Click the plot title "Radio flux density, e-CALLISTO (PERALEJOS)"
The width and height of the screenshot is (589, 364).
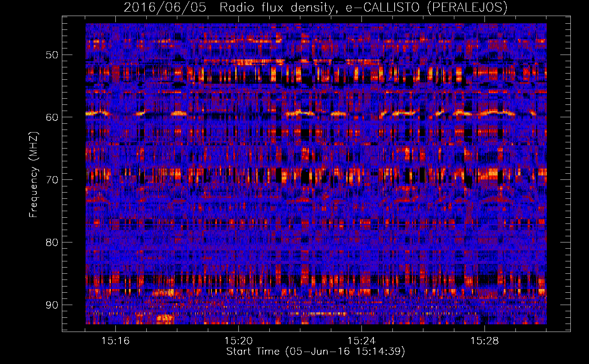363,7
